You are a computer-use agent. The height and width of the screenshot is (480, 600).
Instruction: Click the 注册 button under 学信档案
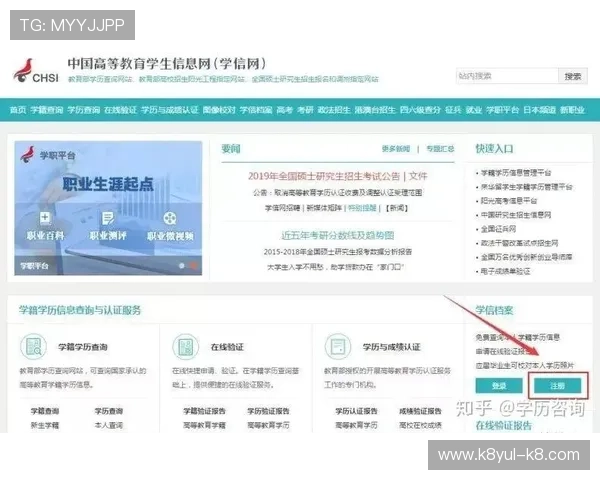558,385
